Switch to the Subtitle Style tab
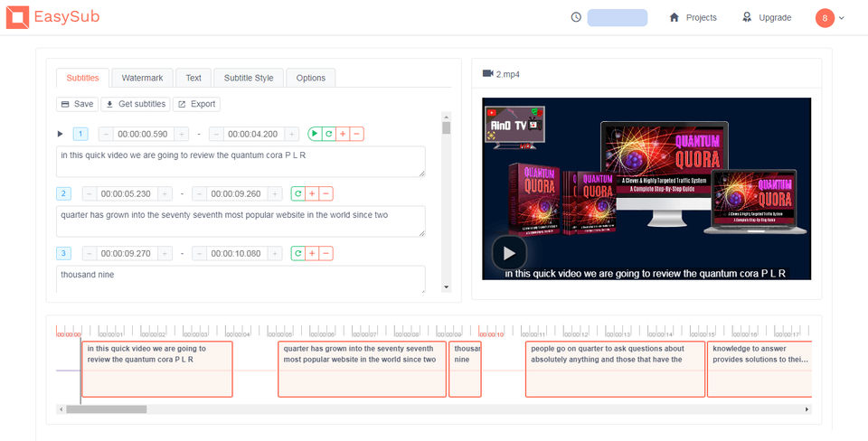 249,78
